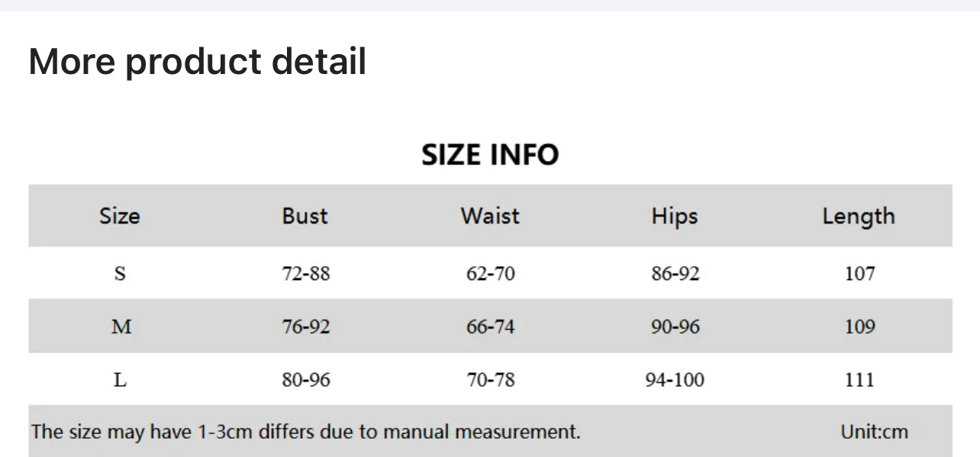Click the Unit:cm label
The height and width of the screenshot is (457, 980).
click(x=875, y=432)
